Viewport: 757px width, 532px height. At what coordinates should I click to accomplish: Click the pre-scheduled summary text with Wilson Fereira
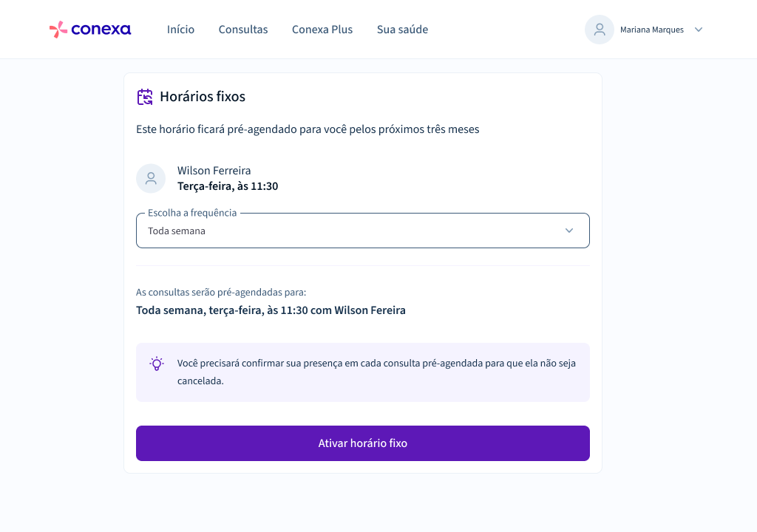[x=271, y=310]
